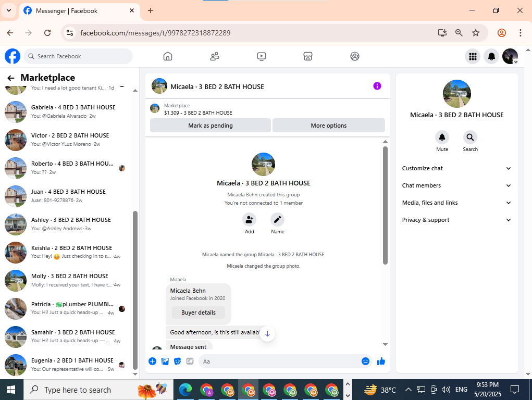Open Facebook notifications bell
This screenshot has width=532, height=400.
coord(491,56)
